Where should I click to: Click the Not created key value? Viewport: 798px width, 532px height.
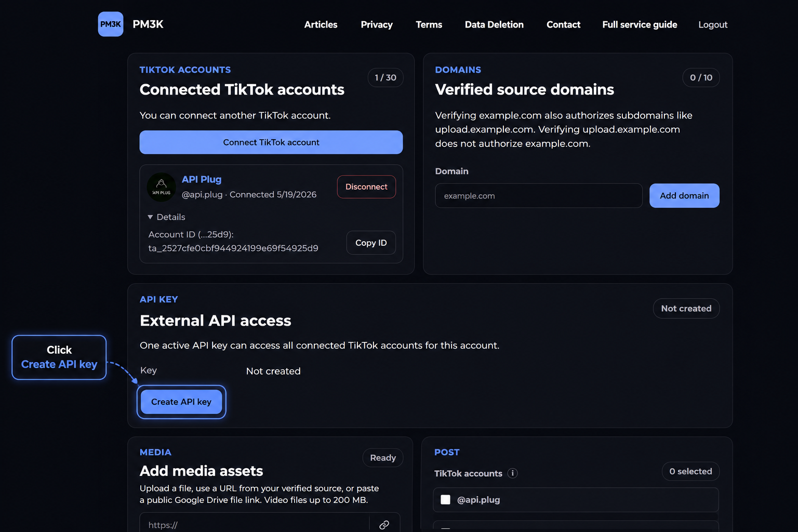click(x=273, y=371)
